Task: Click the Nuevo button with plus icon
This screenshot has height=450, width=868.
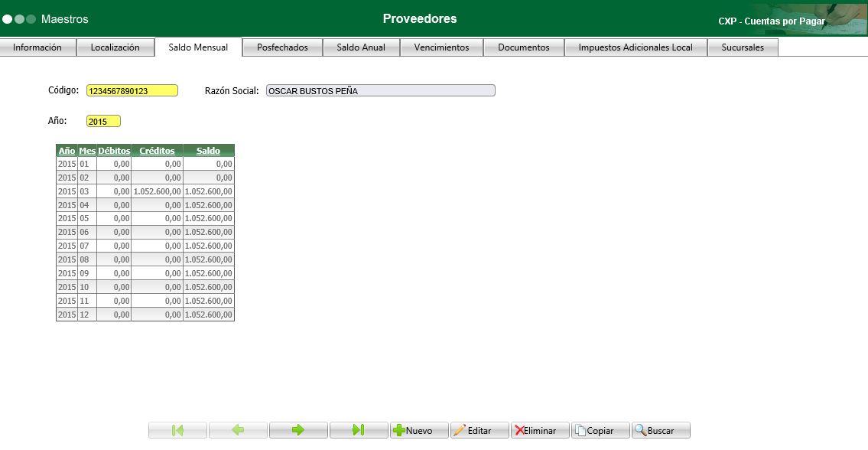Action: (x=419, y=430)
